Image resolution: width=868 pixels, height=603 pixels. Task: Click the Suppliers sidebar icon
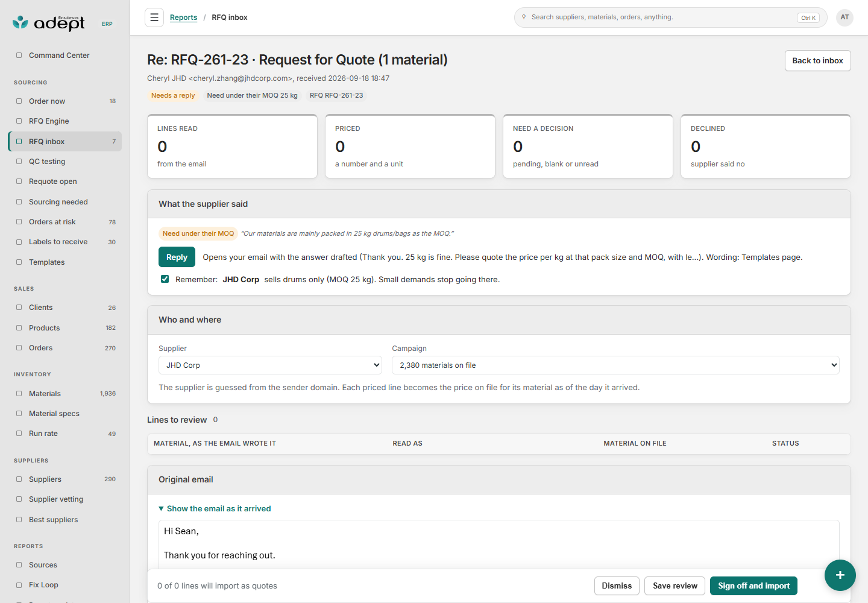pos(19,479)
